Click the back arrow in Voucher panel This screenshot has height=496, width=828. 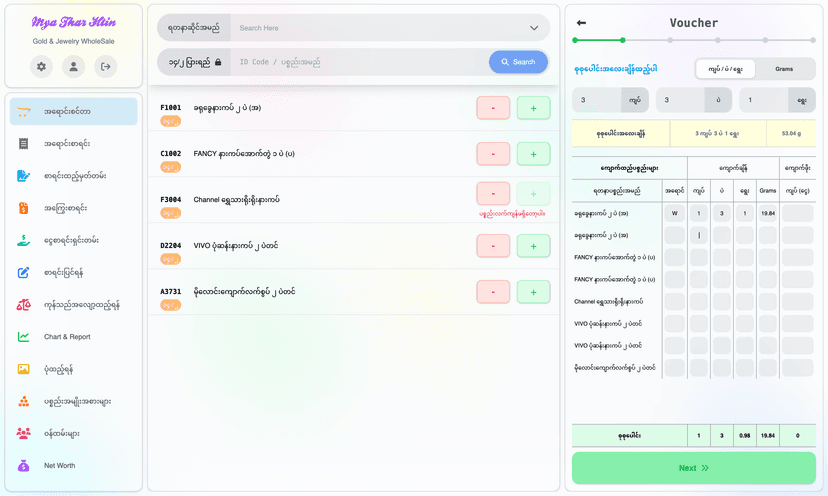(x=581, y=23)
